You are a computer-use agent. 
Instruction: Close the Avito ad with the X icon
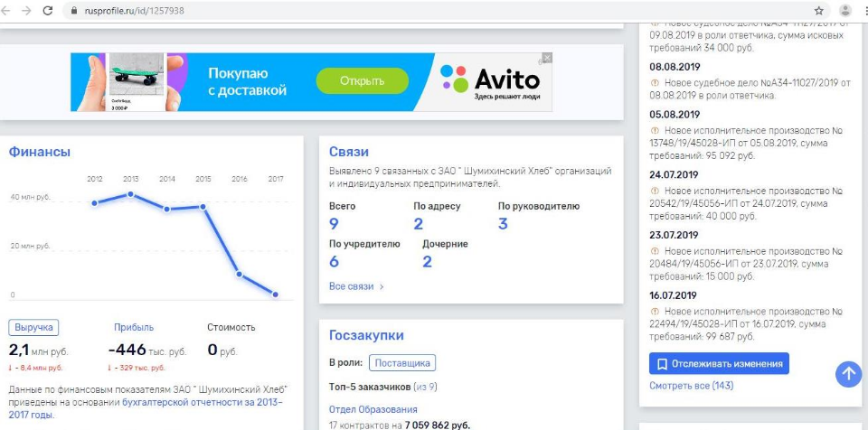[x=546, y=58]
